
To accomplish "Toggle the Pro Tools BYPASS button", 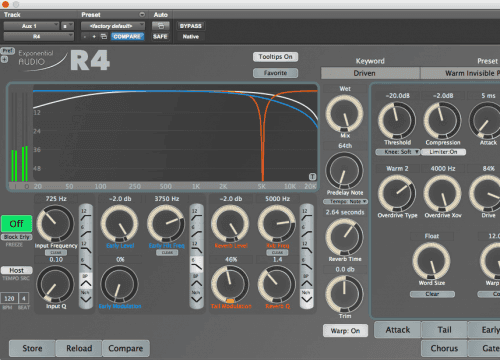I will point(191,26).
